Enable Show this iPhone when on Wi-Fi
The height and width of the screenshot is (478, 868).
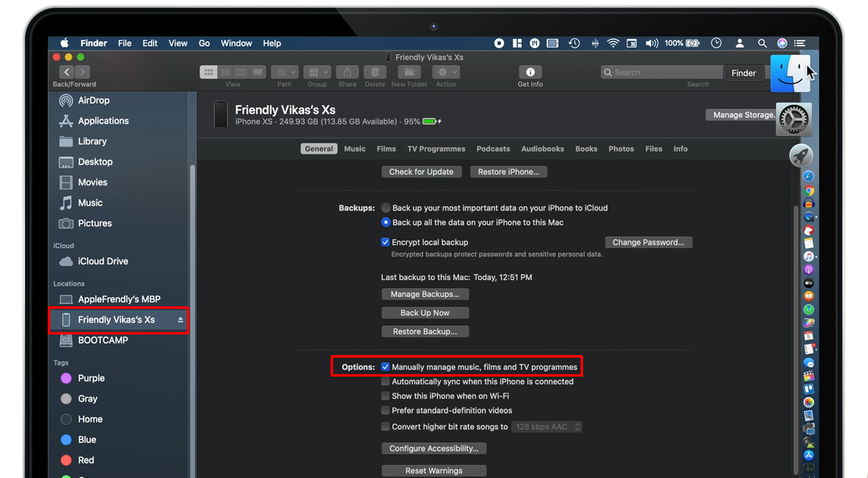(386, 396)
